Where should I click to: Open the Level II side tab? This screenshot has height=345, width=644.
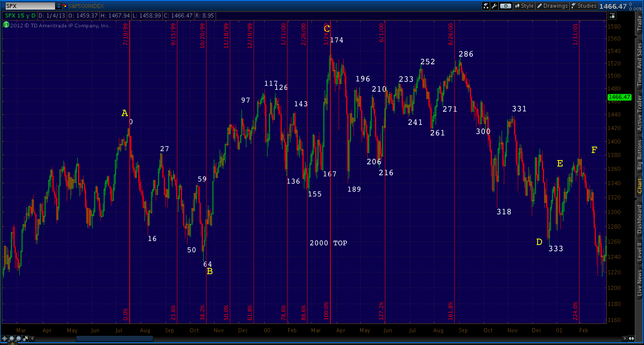pos(640,252)
